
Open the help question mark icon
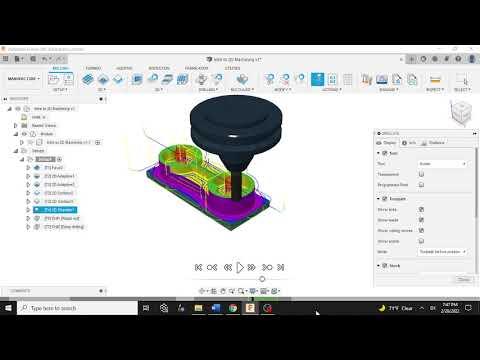(x=459, y=59)
